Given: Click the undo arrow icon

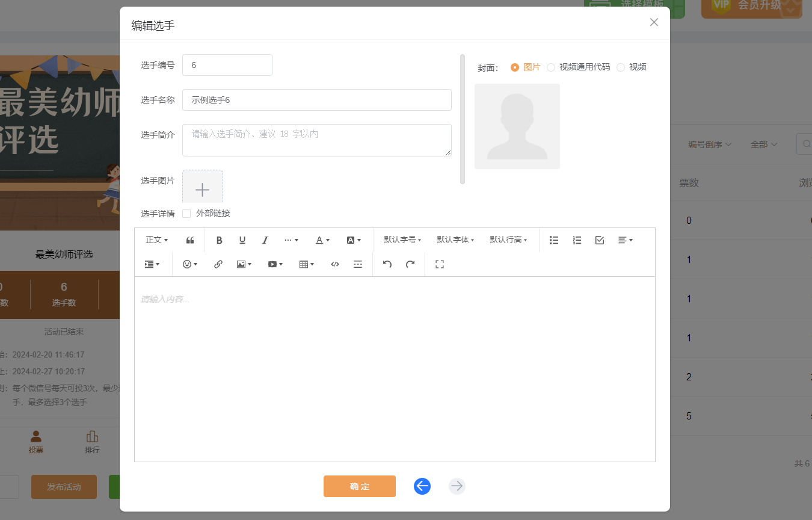Looking at the screenshot, I should [387, 264].
